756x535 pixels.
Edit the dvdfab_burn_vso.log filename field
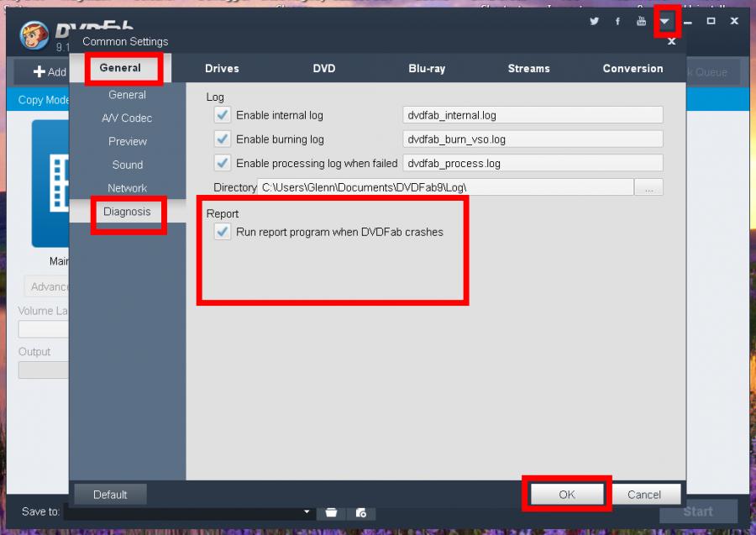coord(533,139)
